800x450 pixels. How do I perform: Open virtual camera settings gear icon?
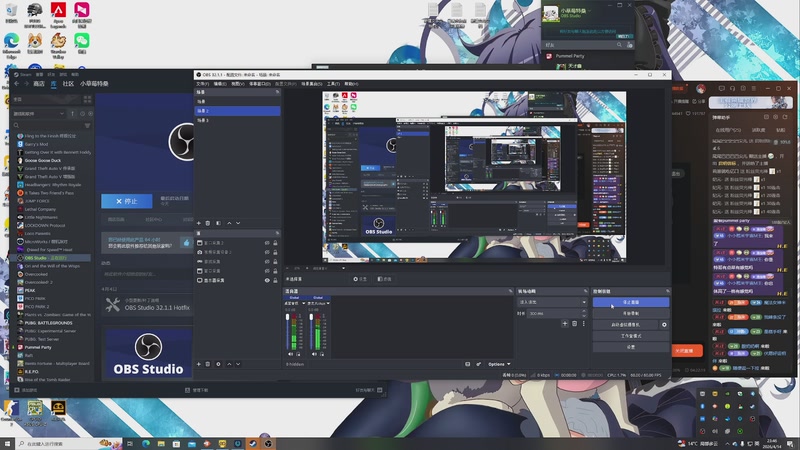tap(664, 324)
